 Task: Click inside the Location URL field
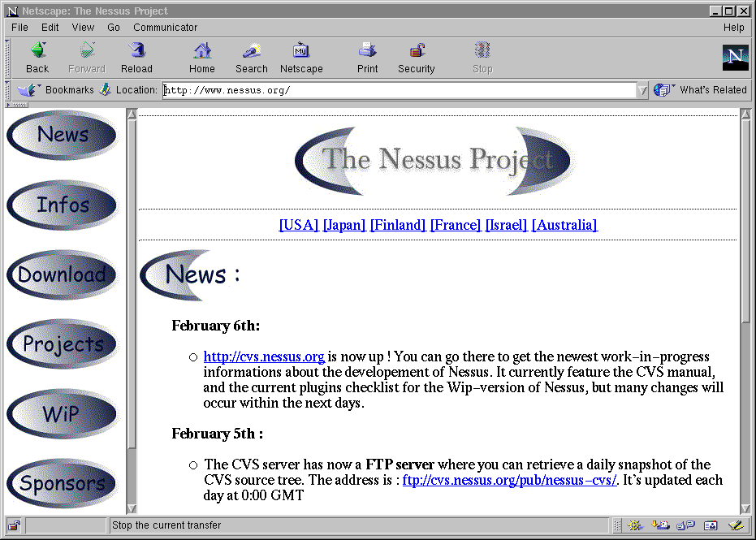(398, 91)
